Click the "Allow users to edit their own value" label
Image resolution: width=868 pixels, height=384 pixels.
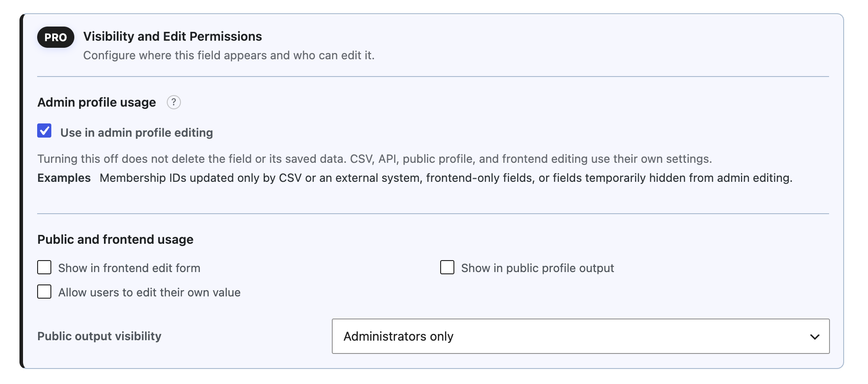click(x=150, y=292)
